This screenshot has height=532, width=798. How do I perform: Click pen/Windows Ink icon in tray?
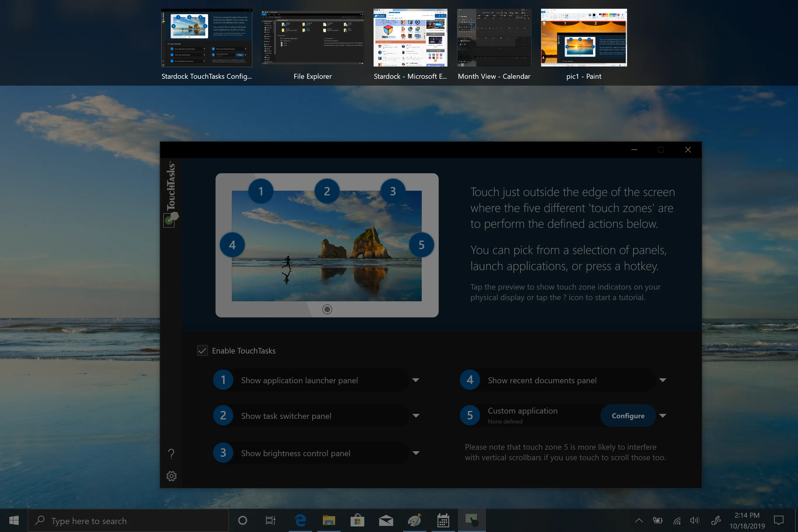(715, 520)
